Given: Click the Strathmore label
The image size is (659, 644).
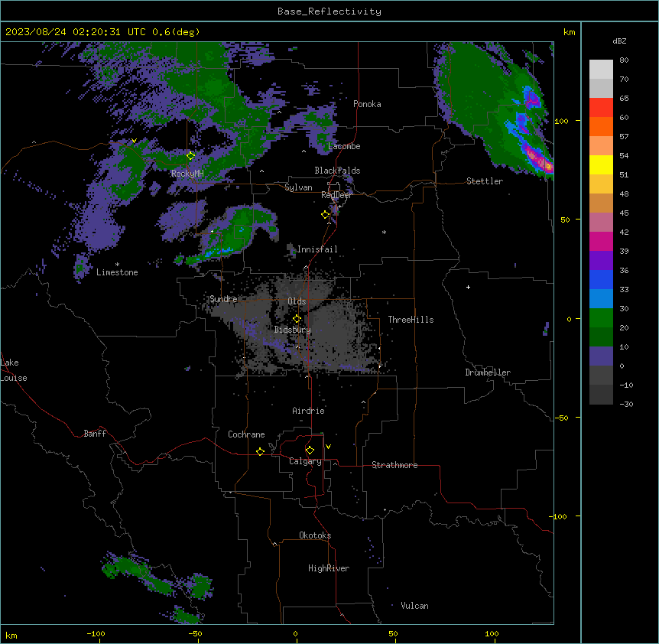Looking at the screenshot, I should click(x=394, y=465).
